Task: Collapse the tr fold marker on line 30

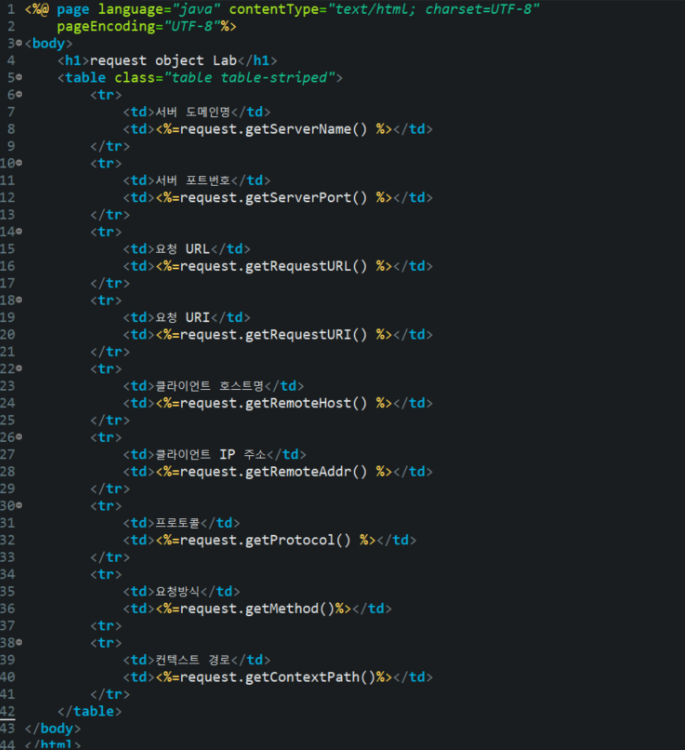Action: tap(19, 505)
